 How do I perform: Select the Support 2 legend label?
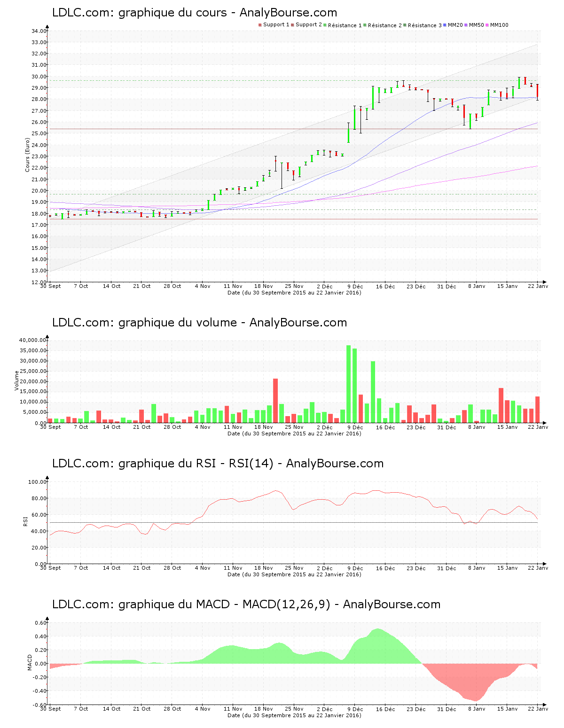click(309, 25)
